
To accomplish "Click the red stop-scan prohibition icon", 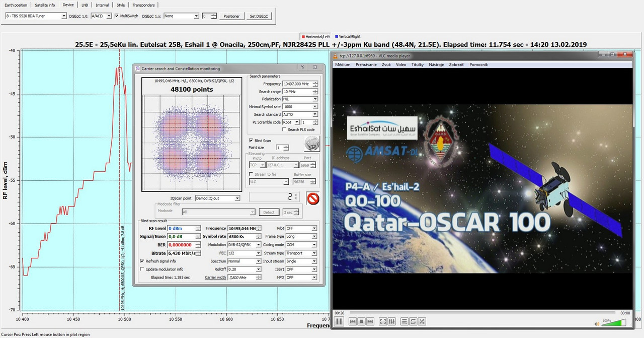I will point(313,198).
